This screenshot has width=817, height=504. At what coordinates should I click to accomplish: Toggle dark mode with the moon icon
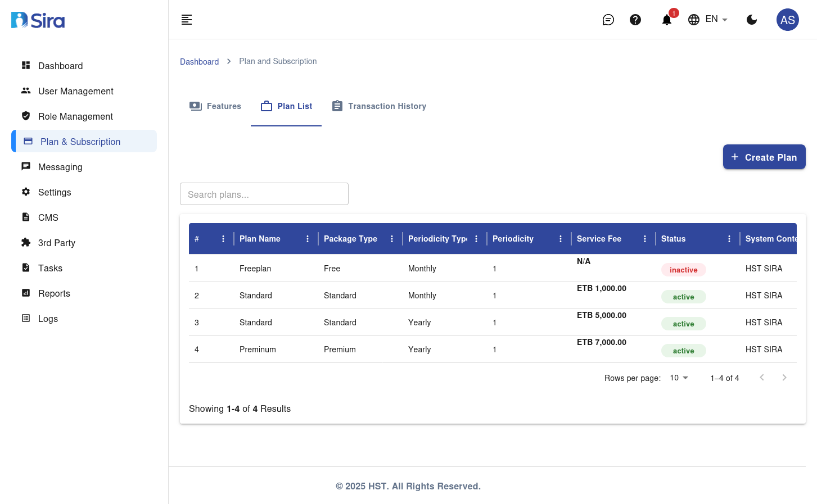[752, 19]
